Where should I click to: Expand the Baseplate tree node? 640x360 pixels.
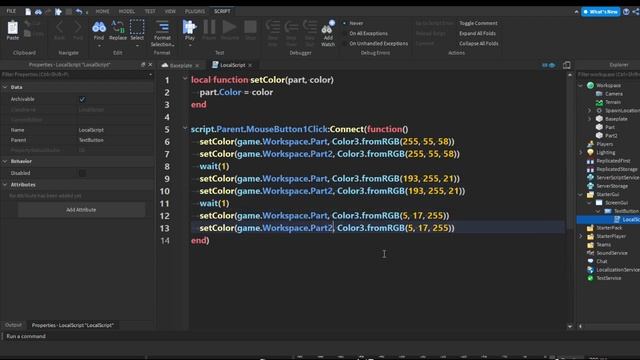(x=589, y=119)
